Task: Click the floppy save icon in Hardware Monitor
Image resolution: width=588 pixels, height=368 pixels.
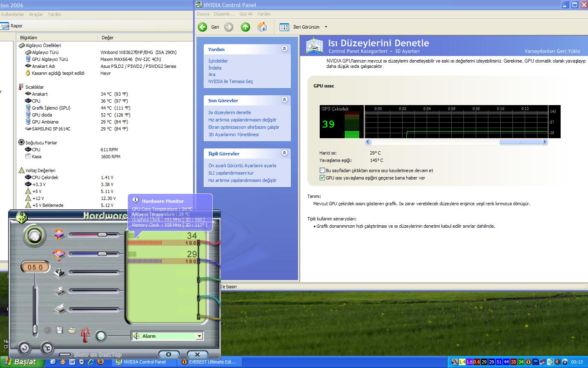Action: tap(60, 330)
